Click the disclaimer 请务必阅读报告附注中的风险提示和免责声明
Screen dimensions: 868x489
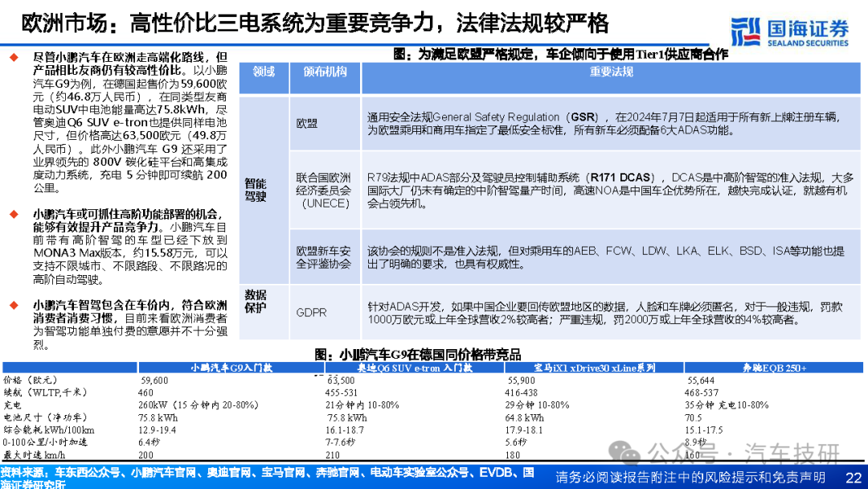[690, 478]
